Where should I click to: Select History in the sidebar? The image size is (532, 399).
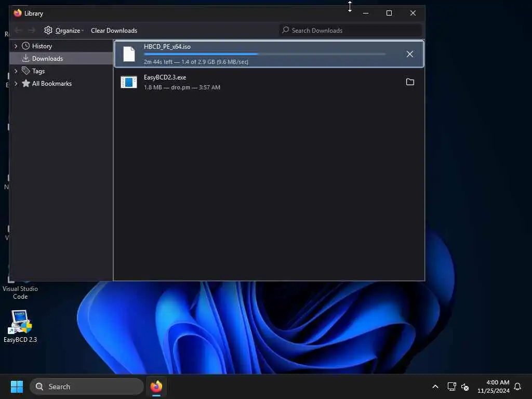coord(42,46)
